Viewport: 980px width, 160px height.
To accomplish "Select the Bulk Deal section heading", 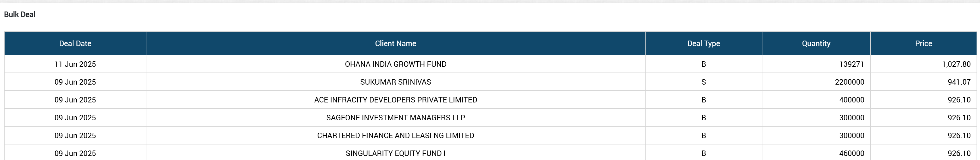I will [x=20, y=14].
